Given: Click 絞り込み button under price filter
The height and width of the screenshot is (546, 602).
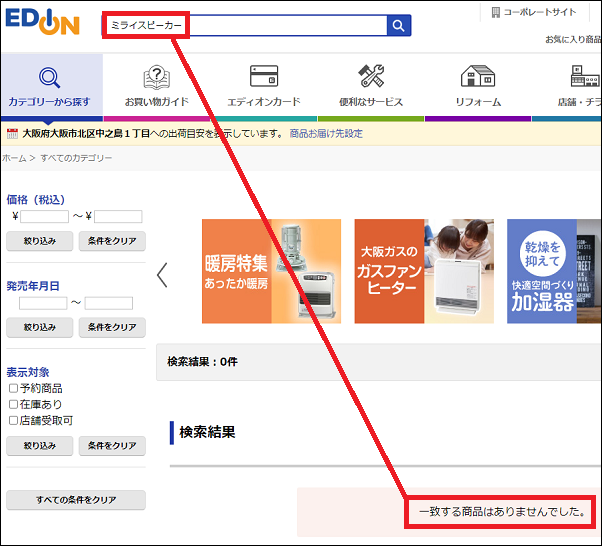Looking at the screenshot, I should click(x=40, y=241).
